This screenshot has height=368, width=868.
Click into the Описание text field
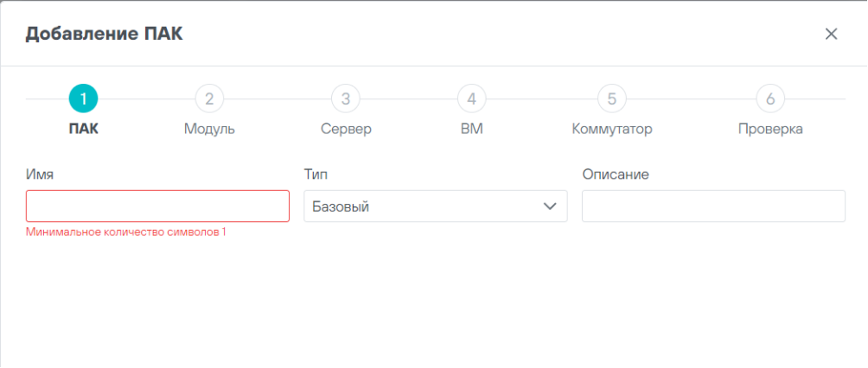click(713, 206)
